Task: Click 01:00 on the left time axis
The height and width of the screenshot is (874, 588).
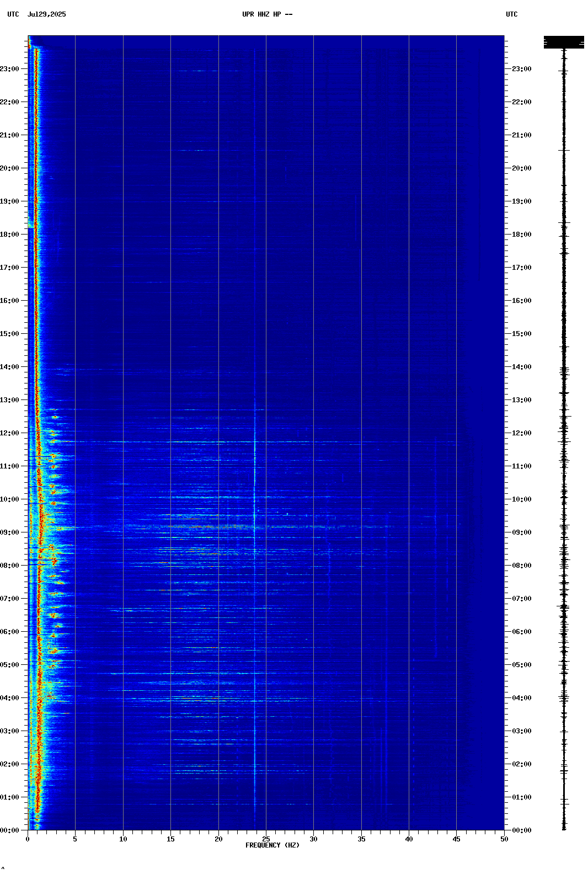Action: [x=10, y=797]
